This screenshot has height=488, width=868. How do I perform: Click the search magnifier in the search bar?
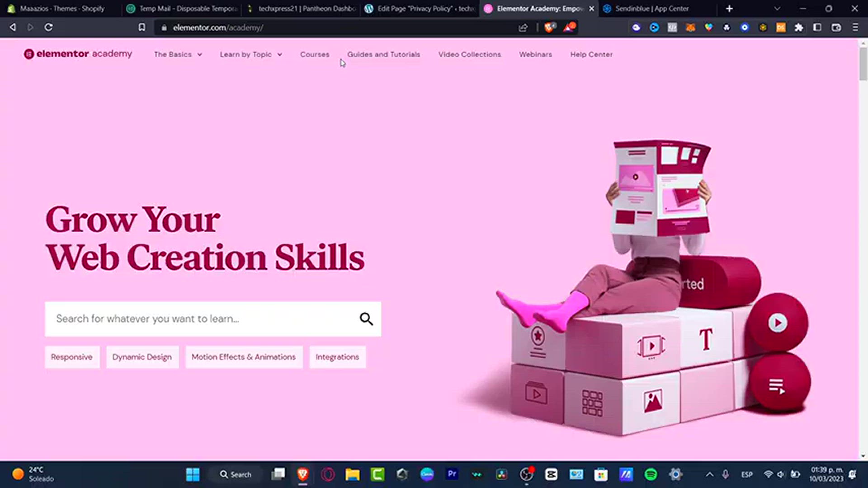click(366, 319)
